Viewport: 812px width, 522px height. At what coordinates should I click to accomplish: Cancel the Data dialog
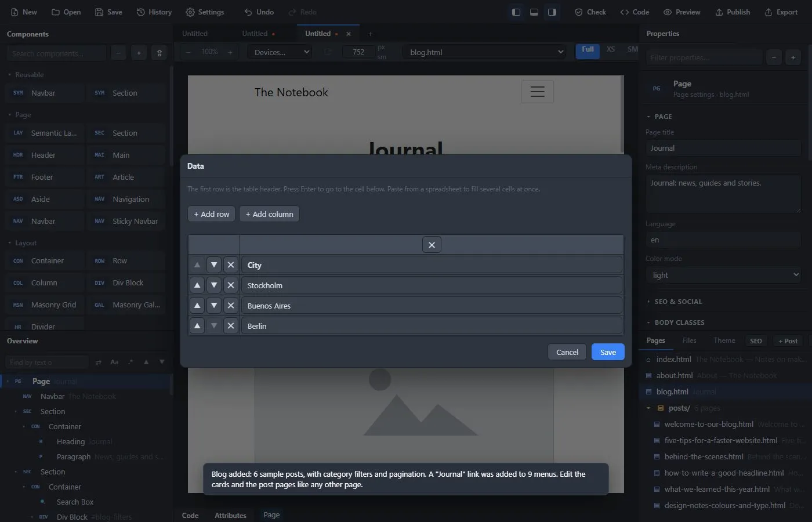(567, 352)
